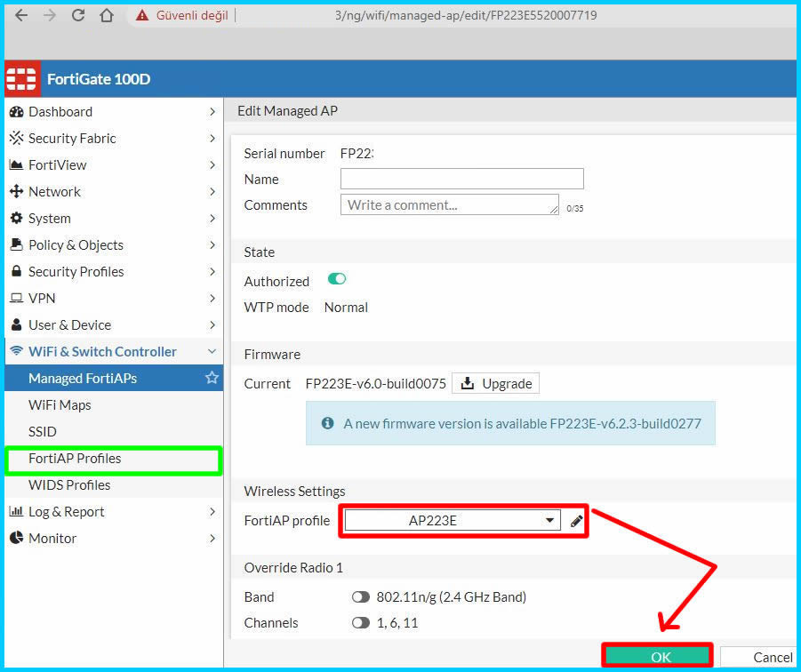The image size is (801, 672).
Task: Favorite Managed FortiAPs with star icon
Action: [212, 378]
